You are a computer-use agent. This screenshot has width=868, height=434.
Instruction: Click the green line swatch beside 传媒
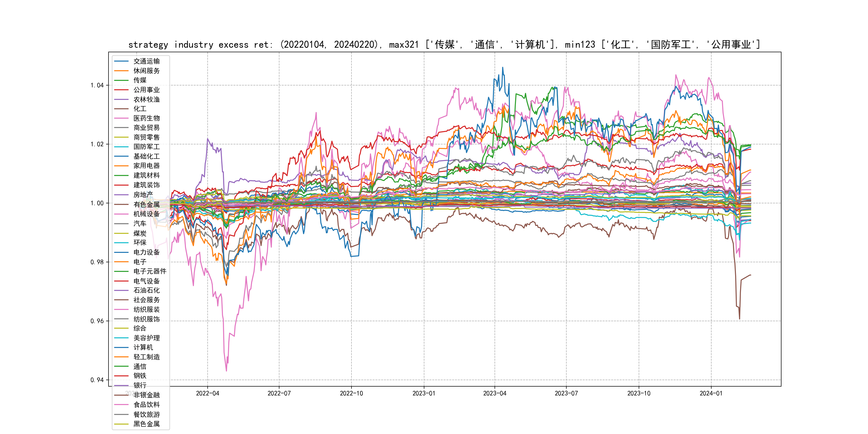coord(121,80)
